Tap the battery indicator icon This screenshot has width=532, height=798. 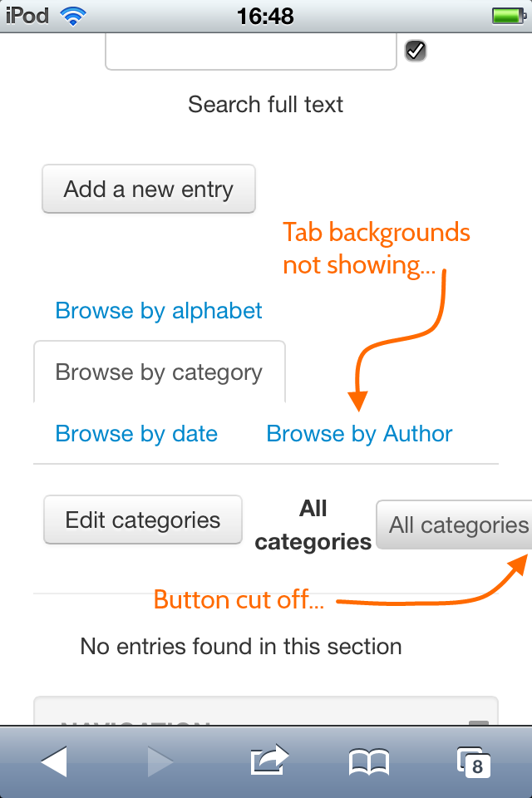tap(509, 16)
